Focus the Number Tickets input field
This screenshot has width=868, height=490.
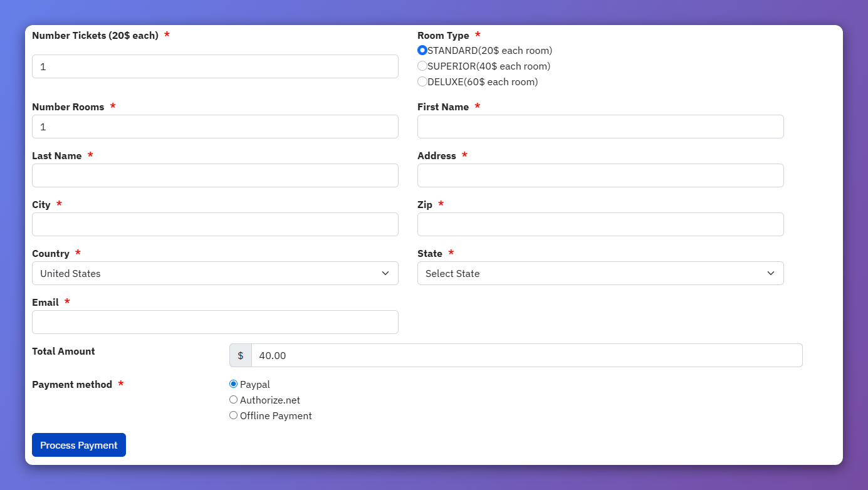tap(215, 66)
